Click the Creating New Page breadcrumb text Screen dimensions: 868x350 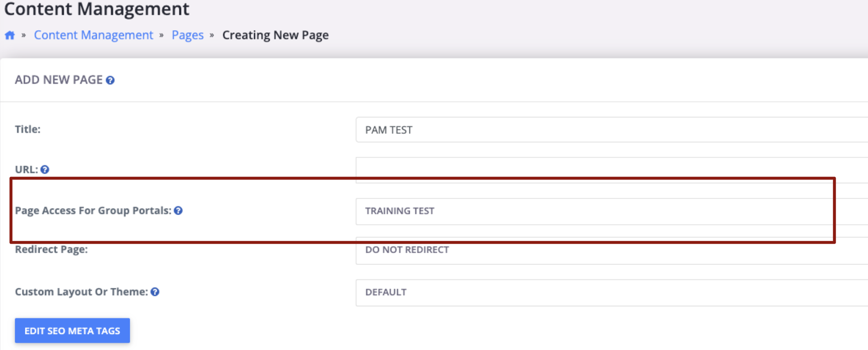coord(276,35)
